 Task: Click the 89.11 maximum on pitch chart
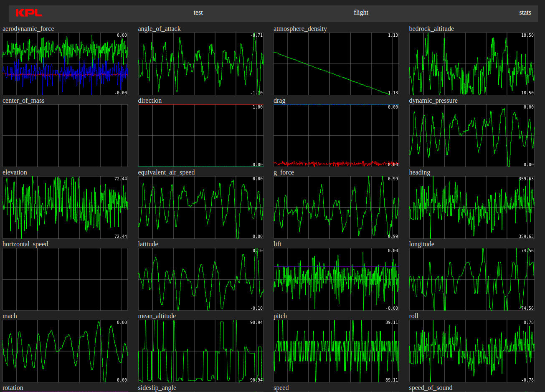[x=391, y=323]
